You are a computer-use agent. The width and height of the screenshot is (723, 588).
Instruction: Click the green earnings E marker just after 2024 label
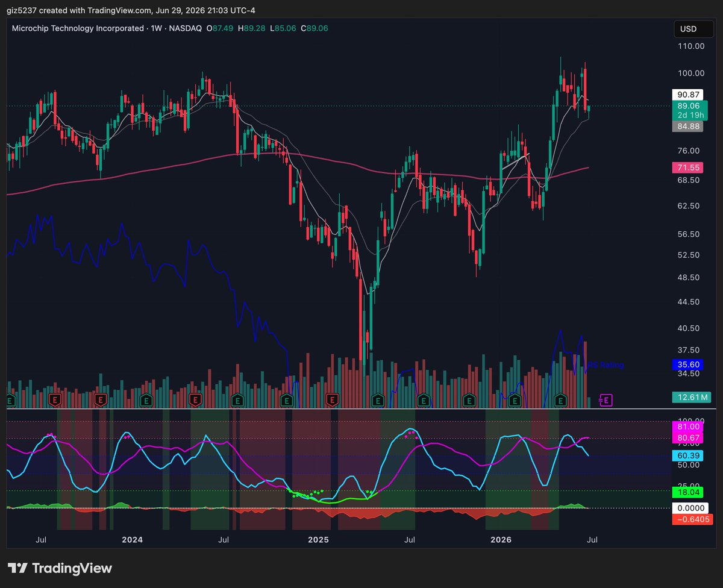(146, 399)
